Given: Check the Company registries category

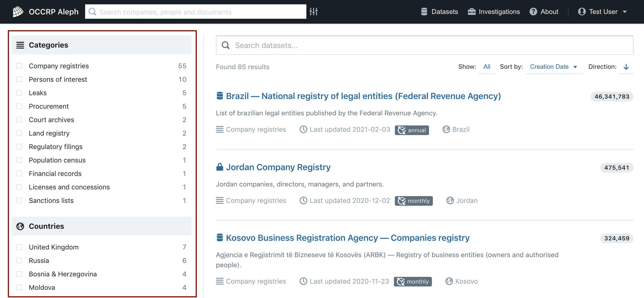Looking at the screenshot, I should click(x=19, y=66).
